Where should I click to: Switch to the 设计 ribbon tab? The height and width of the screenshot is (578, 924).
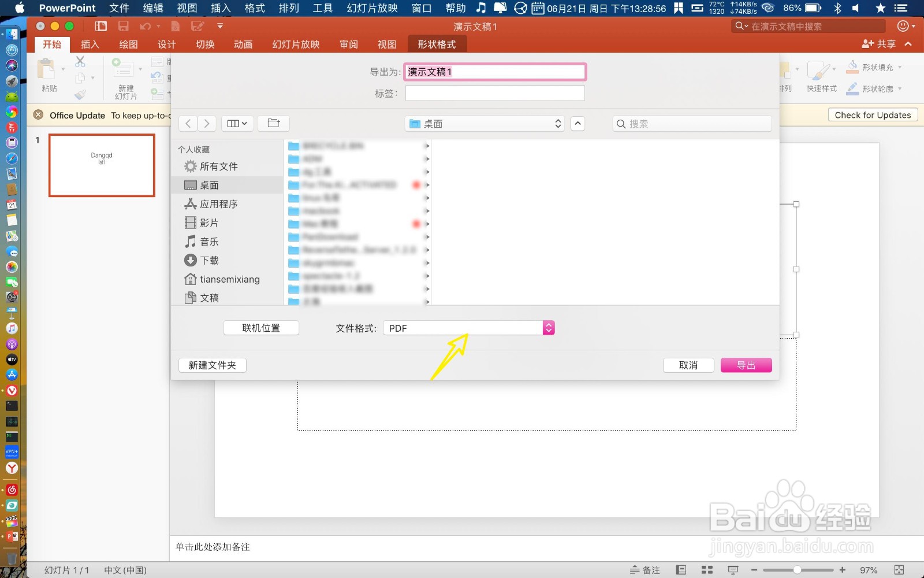(x=166, y=44)
